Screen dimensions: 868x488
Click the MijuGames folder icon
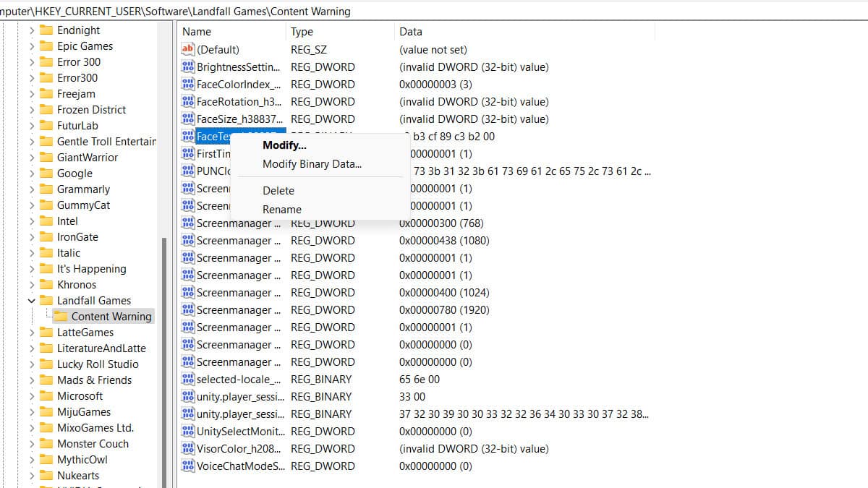(x=46, y=412)
